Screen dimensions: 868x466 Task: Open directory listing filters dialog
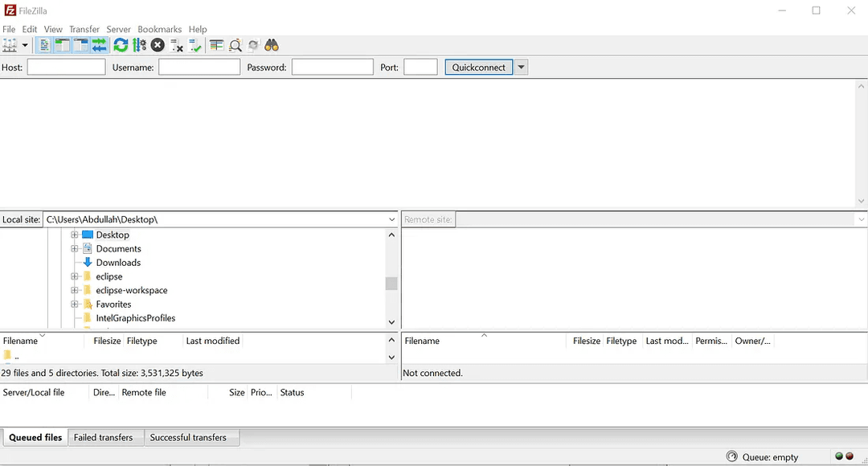pyautogui.click(x=216, y=45)
